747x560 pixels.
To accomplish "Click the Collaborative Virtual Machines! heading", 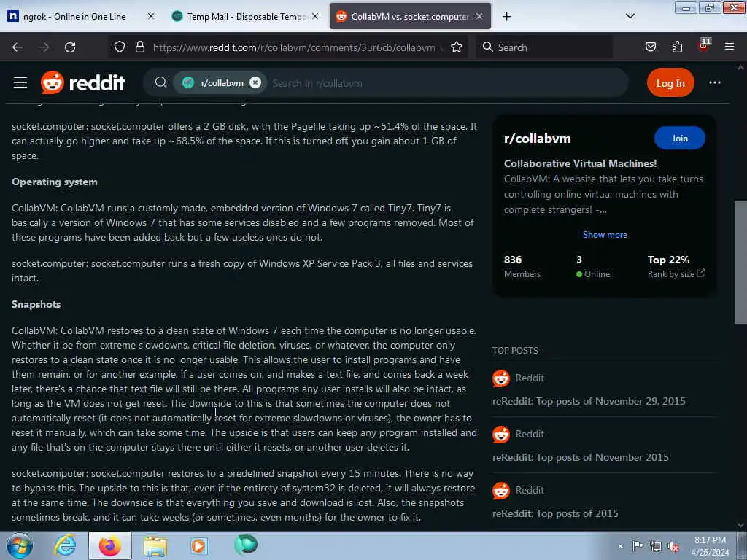I will click(580, 163).
